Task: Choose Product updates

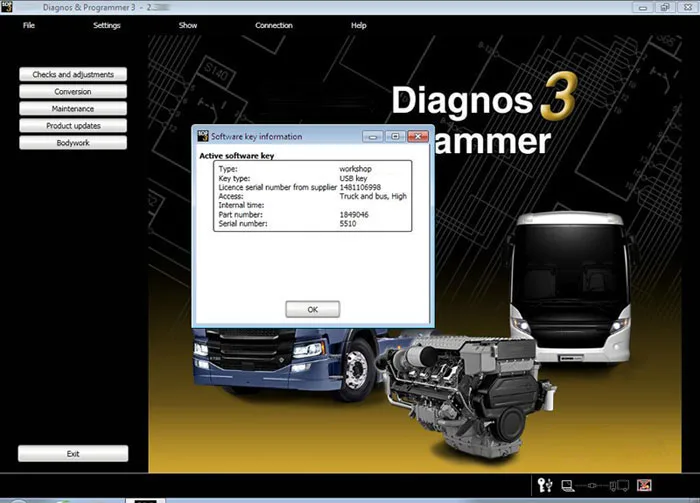Action: click(x=73, y=126)
